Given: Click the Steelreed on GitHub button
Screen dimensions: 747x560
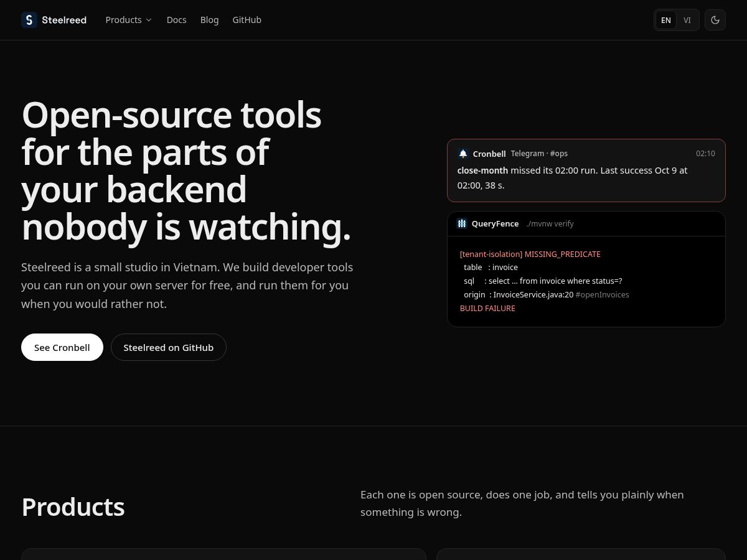Looking at the screenshot, I should click(x=169, y=347).
